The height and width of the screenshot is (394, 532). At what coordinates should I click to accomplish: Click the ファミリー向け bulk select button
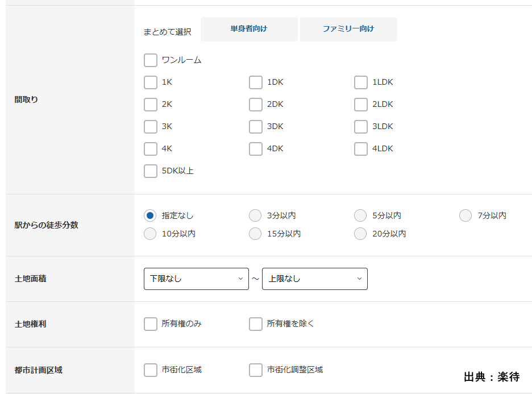(348, 29)
